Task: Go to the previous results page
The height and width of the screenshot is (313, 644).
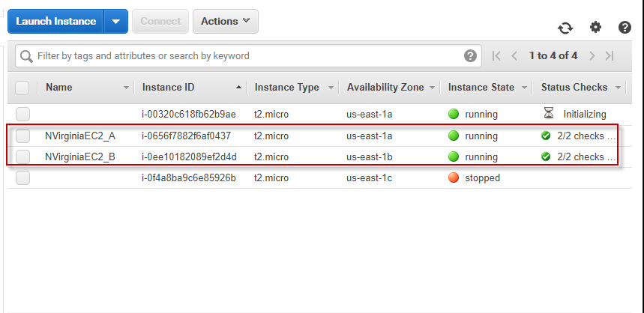Action: point(514,55)
